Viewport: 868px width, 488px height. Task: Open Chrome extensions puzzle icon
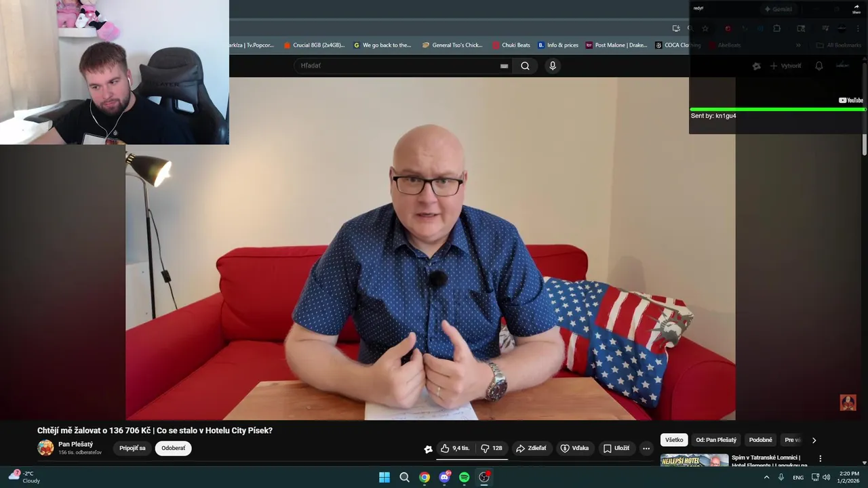coord(776,28)
